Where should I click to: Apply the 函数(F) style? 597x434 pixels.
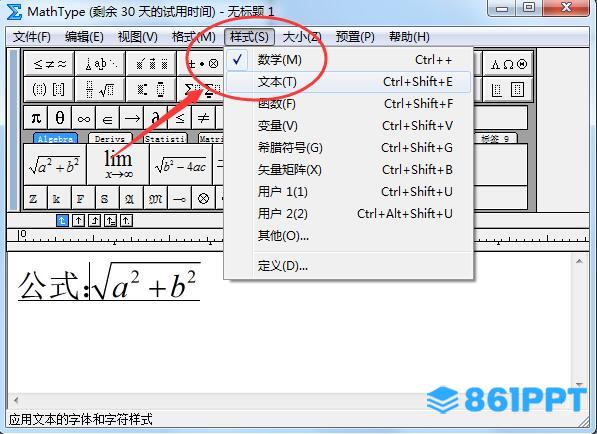pyautogui.click(x=348, y=104)
